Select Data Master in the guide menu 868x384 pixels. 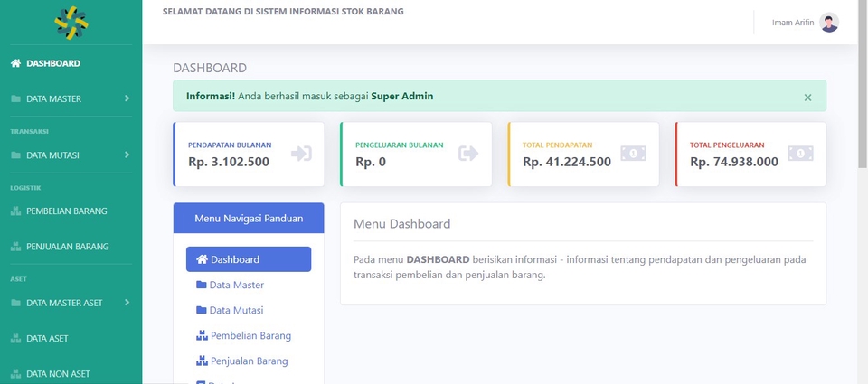[x=236, y=285]
